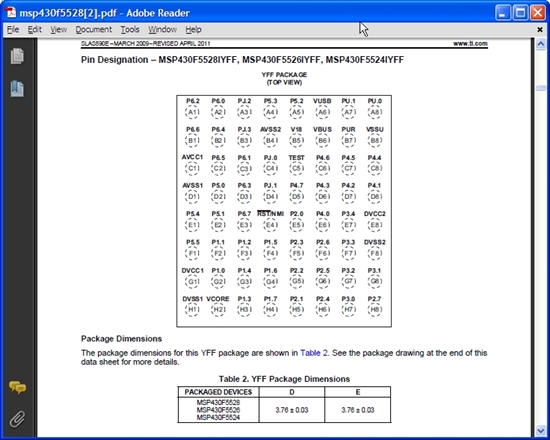Click the PACKAGED DEVICES column header

[x=218, y=392]
